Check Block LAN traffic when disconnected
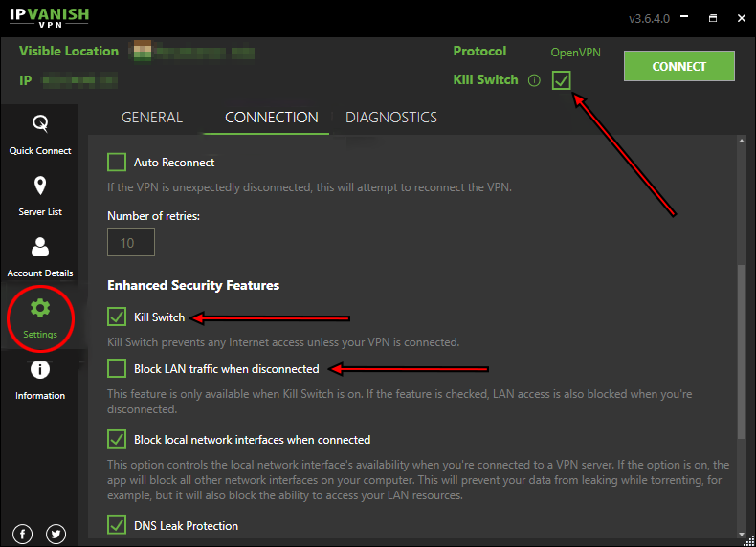The width and height of the screenshot is (756, 547). click(x=117, y=368)
